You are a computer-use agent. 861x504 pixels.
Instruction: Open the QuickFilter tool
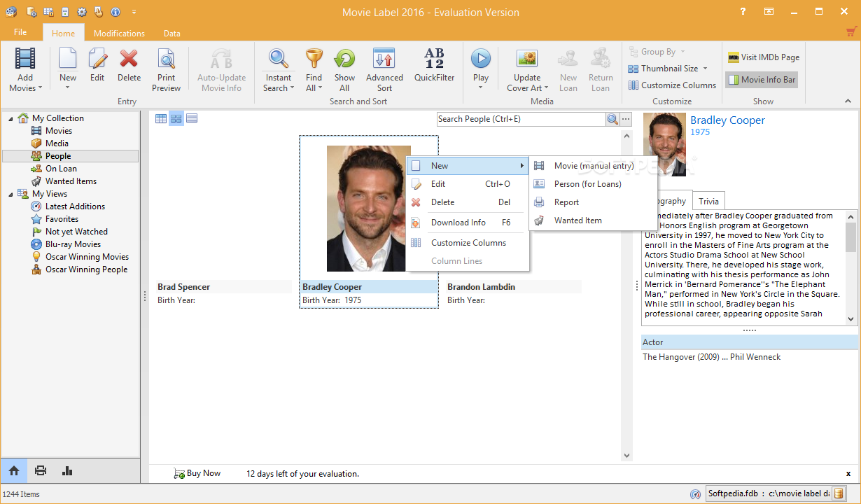pos(434,65)
